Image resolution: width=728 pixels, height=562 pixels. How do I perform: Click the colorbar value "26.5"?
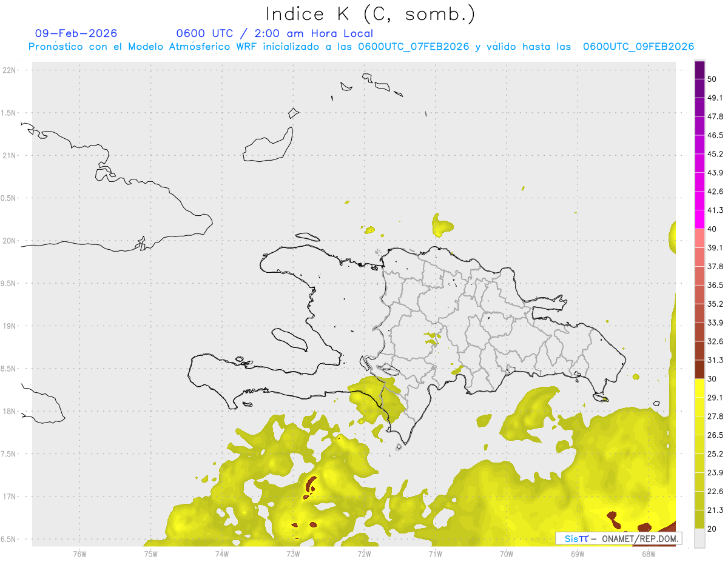pyautogui.click(x=715, y=435)
